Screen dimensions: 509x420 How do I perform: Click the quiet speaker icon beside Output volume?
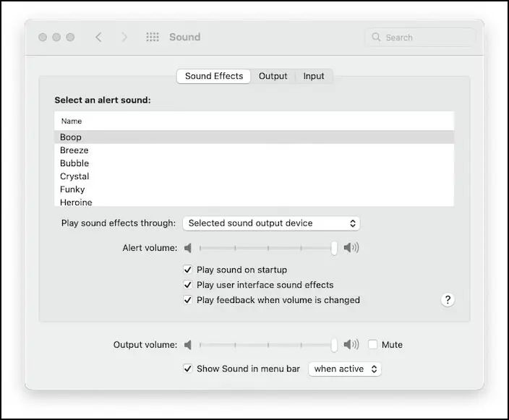tap(188, 345)
